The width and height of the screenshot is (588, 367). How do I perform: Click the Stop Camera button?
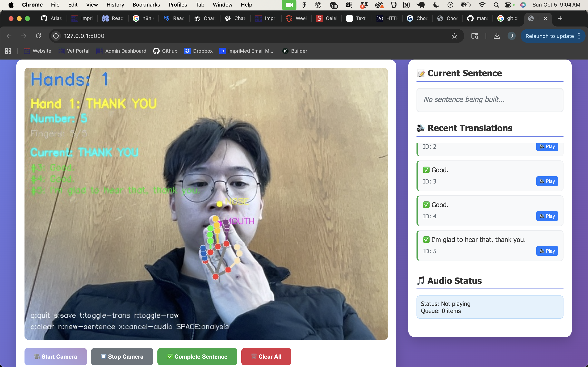122,356
